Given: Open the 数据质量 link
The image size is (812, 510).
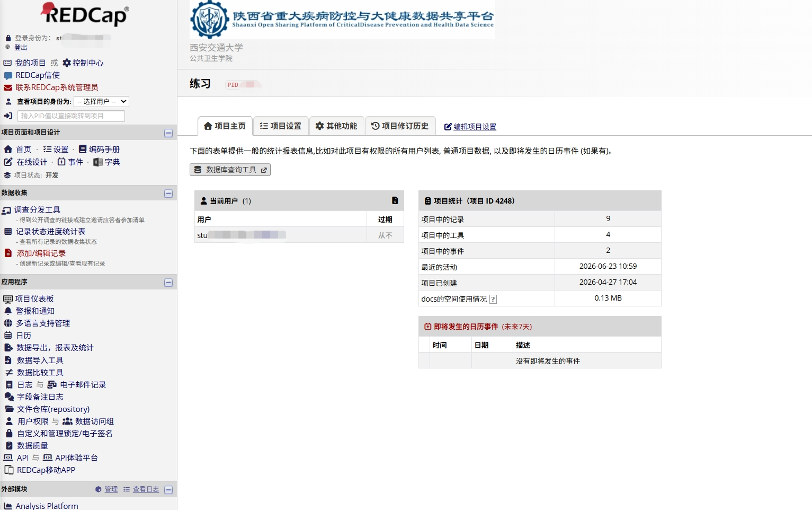Looking at the screenshot, I should click(x=32, y=446).
